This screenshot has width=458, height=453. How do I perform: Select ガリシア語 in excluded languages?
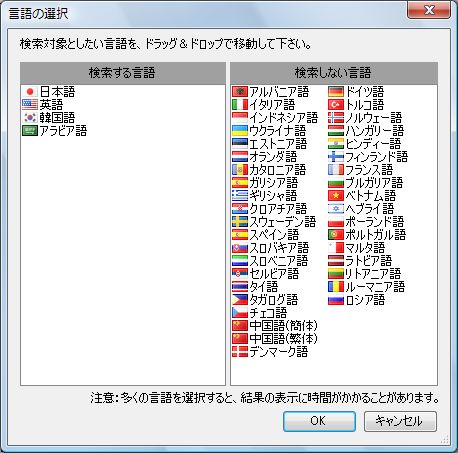click(265, 183)
